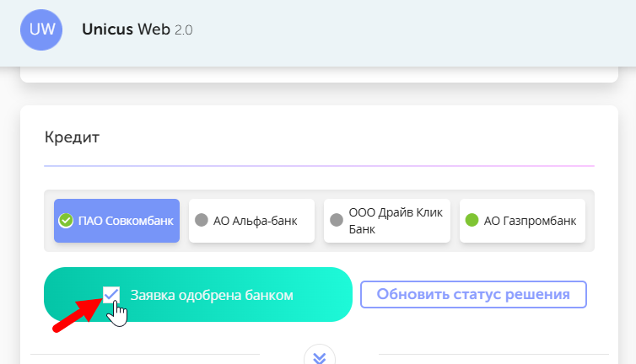
Task: Click the Заявка одобрена банком label text
Action: click(212, 295)
